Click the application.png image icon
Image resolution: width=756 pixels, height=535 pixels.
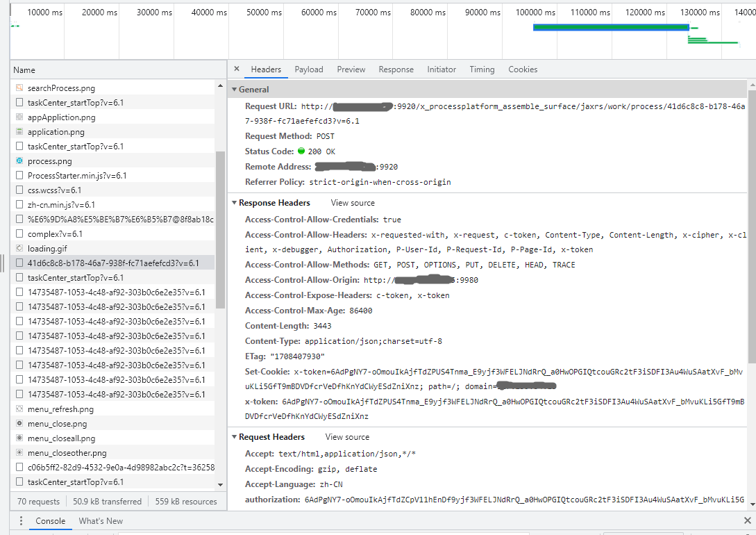[x=20, y=132]
